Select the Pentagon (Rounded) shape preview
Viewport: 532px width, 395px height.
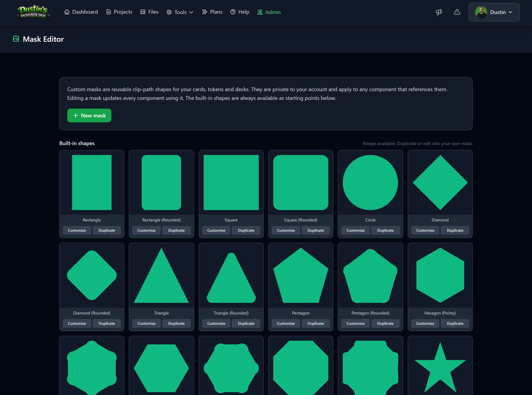pyautogui.click(x=370, y=276)
